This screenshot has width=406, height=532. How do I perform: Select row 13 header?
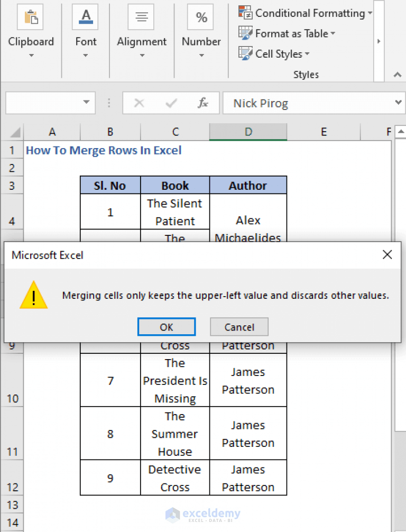tap(12, 505)
